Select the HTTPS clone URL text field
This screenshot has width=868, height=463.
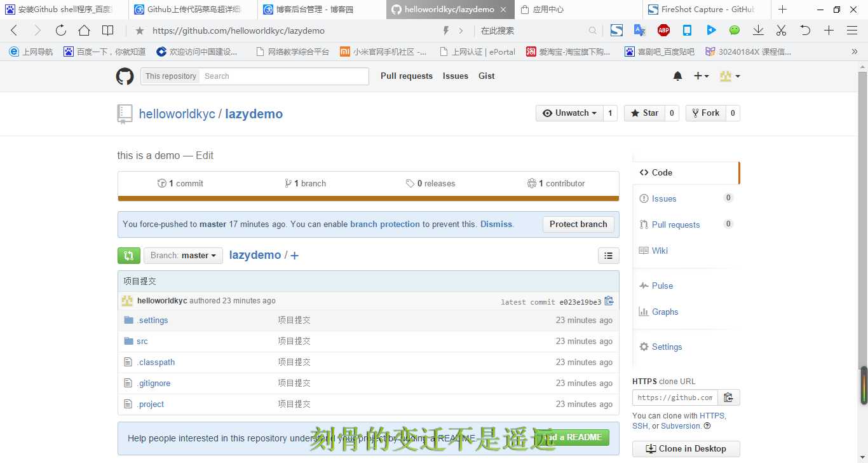coord(675,397)
